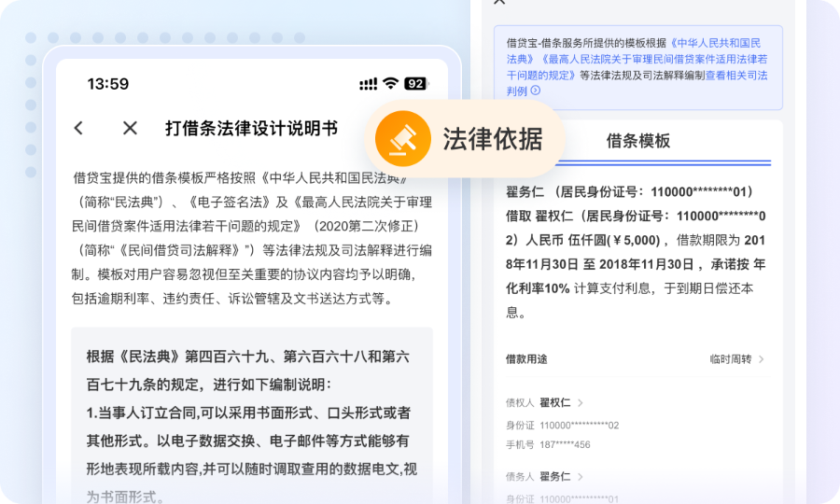Expand the 借款用途 临时周转 chevron
This screenshot has height=504, width=840.
coord(762,359)
